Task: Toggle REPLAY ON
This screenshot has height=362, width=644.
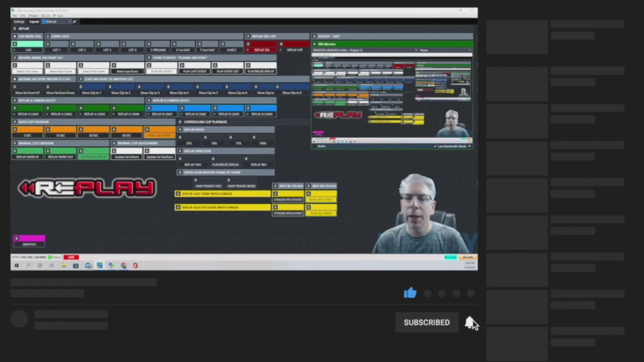Action: click(x=261, y=48)
